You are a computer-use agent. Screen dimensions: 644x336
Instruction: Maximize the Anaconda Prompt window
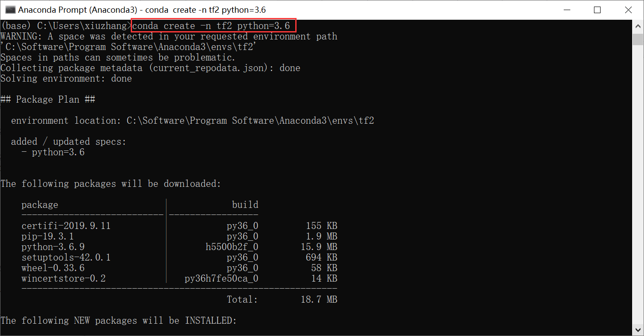597,10
